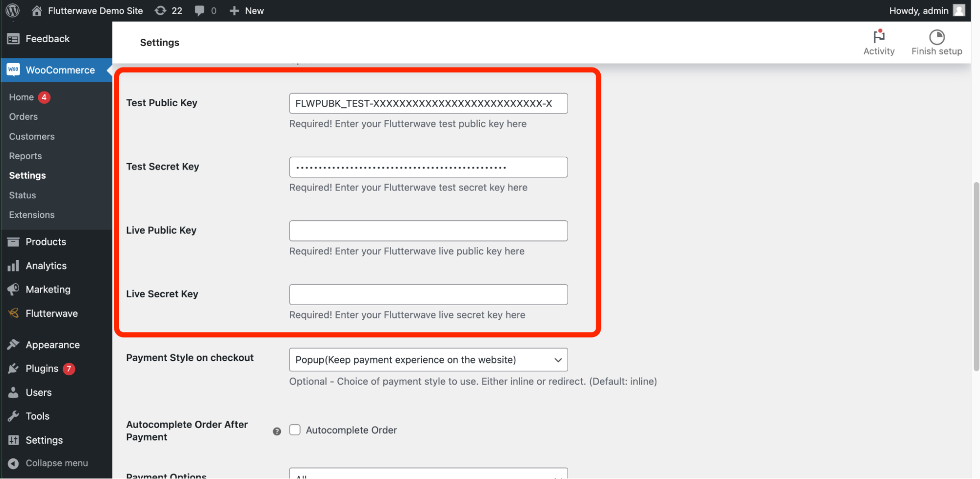Enable the Autocomplete Order checkbox
The width and height of the screenshot is (980, 479).
point(295,430)
